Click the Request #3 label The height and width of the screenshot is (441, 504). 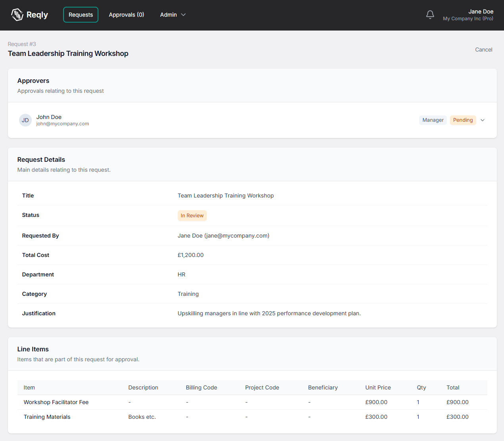click(22, 44)
